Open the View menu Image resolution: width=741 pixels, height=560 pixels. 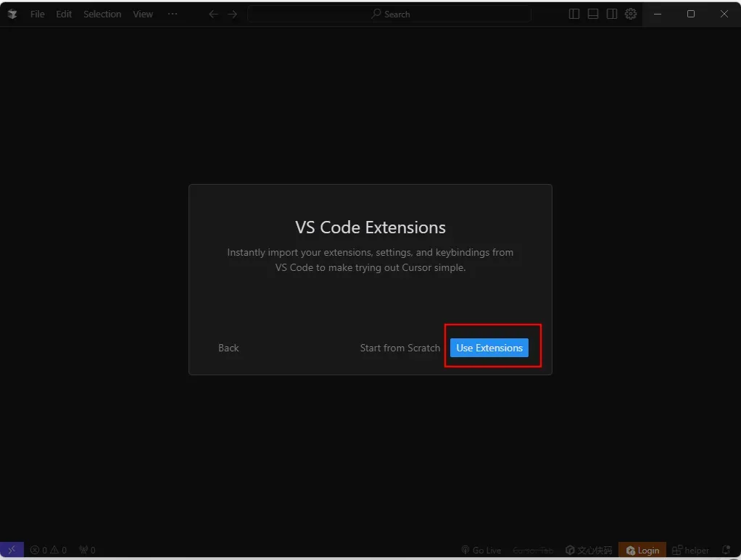143,14
